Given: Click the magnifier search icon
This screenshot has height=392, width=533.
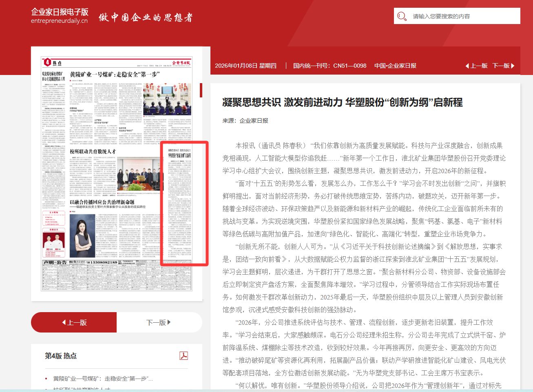Looking at the screenshot, I should 402,16.
